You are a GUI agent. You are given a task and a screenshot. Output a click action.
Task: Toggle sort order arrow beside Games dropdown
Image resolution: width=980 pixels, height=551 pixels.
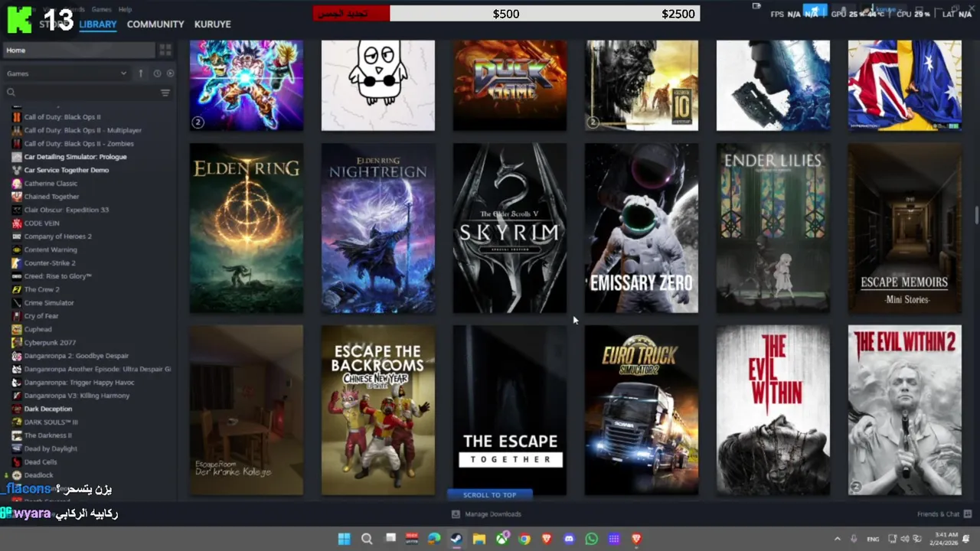[x=141, y=73]
